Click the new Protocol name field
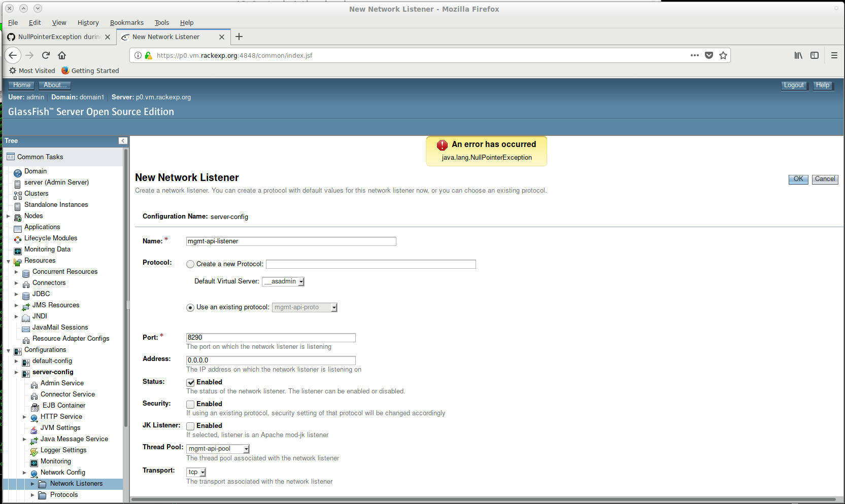Image resolution: width=845 pixels, height=504 pixels. point(370,264)
